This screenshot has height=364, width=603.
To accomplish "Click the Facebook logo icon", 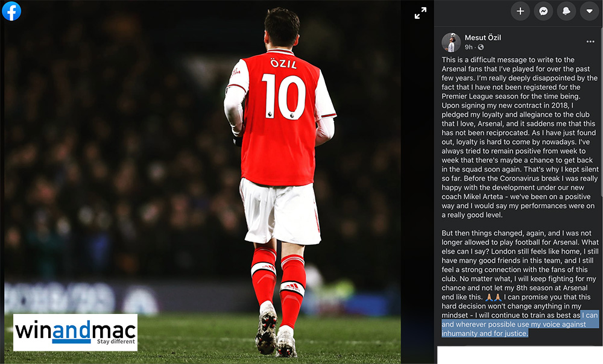I will coord(11,11).
